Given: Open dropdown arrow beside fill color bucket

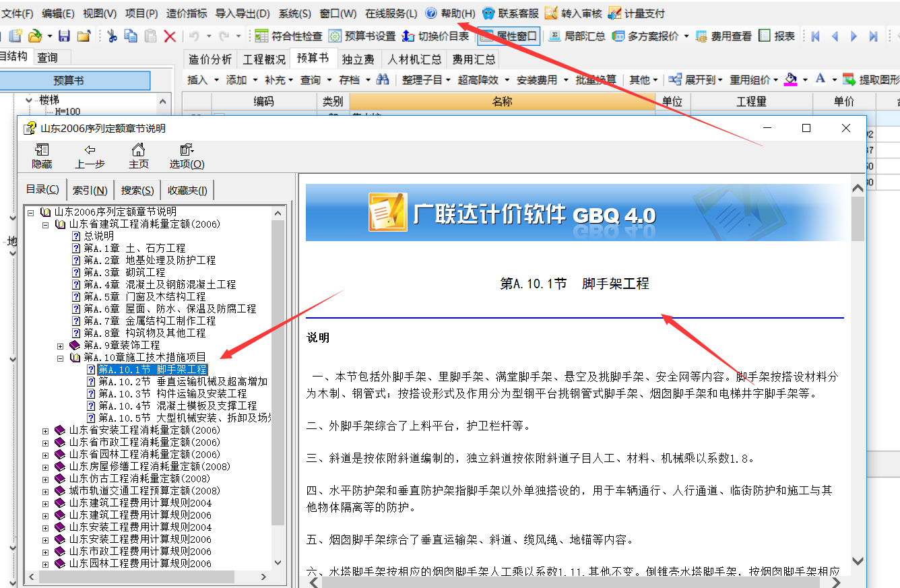Looking at the screenshot, I should (x=805, y=80).
